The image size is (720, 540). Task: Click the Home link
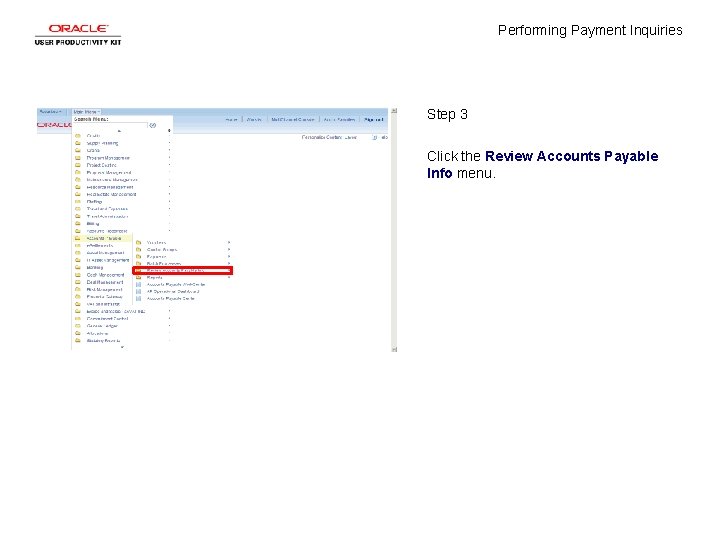231,119
